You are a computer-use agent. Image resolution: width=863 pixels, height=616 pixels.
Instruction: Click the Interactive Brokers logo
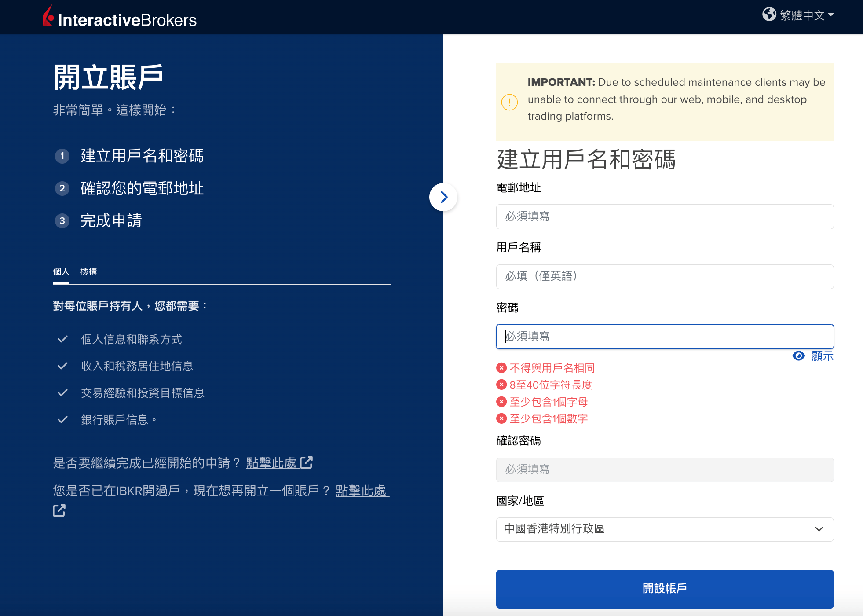[x=119, y=17]
